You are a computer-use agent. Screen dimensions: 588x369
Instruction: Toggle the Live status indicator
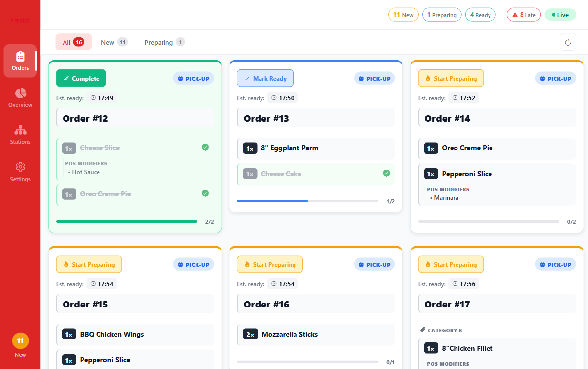click(560, 15)
